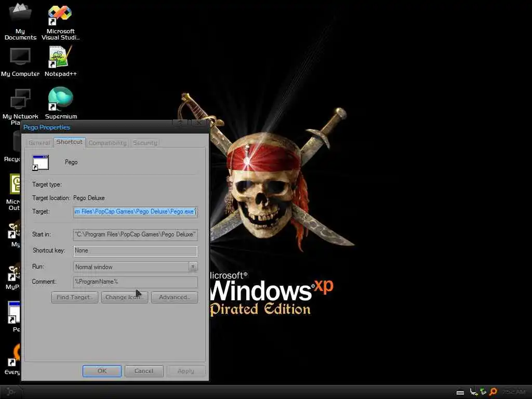Cancel the Pego Properties dialog
The image size is (532, 399).
(144, 371)
